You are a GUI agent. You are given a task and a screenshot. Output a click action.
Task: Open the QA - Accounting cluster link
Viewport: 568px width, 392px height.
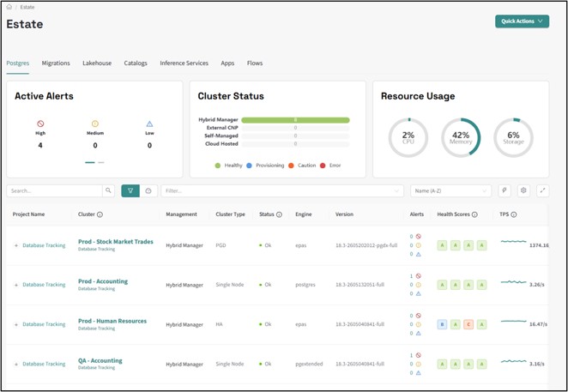click(100, 360)
